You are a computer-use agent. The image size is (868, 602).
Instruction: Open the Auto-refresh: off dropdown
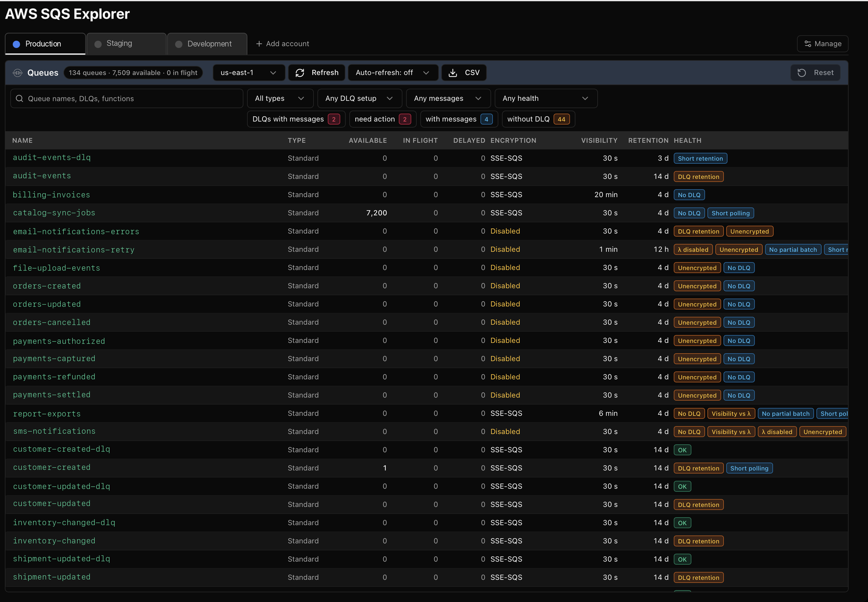click(393, 73)
